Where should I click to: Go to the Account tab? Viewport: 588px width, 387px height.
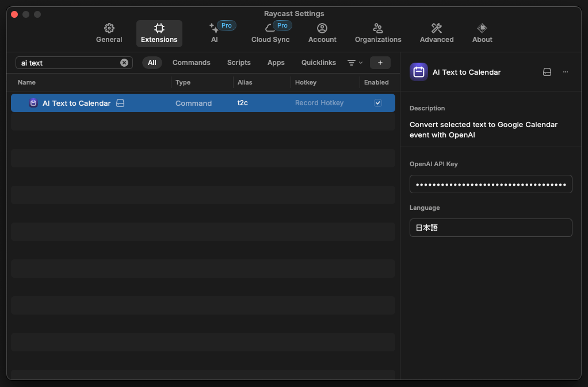pos(322,33)
